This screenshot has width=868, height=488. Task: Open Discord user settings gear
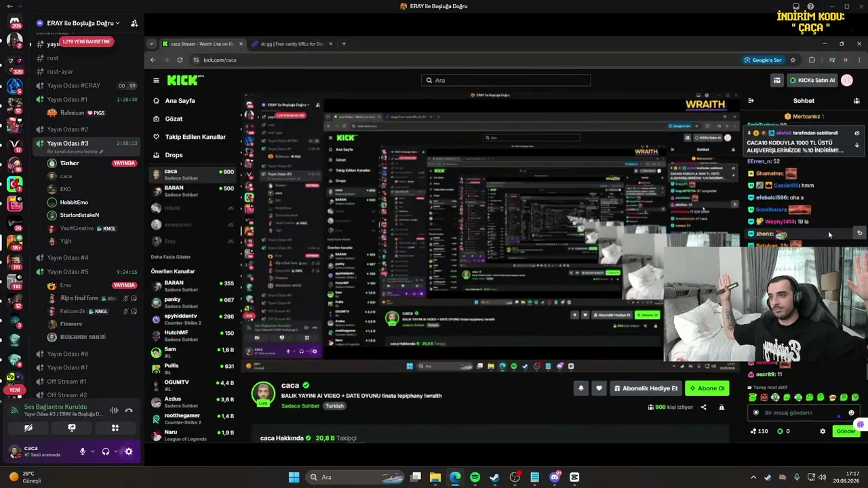(129, 451)
